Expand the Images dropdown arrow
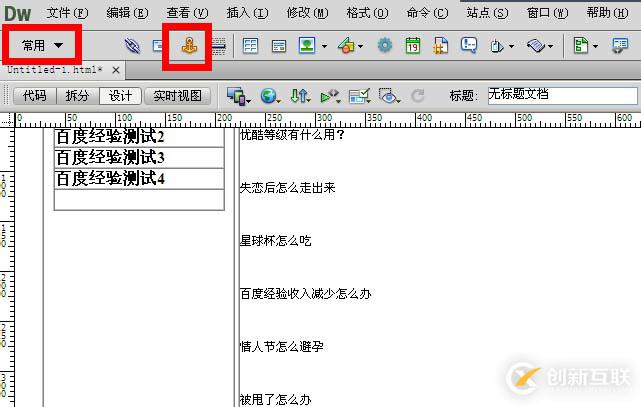 [x=324, y=46]
